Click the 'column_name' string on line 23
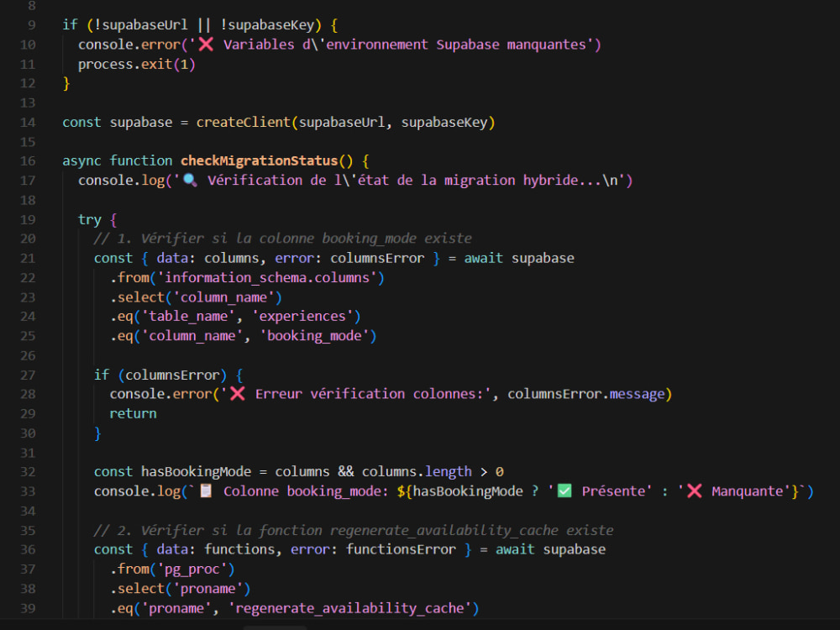This screenshot has height=630, width=840. tap(224, 297)
